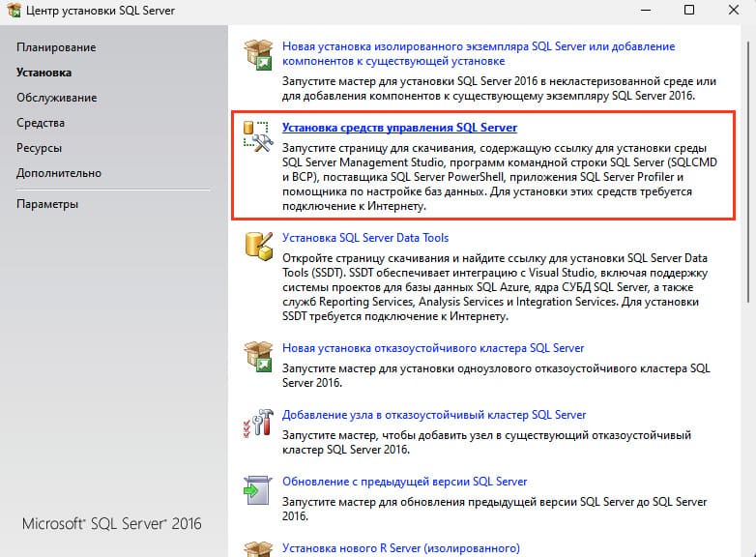This screenshot has width=756, height=557.
Task: Click the new R Server installation icon
Action: point(258,549)
